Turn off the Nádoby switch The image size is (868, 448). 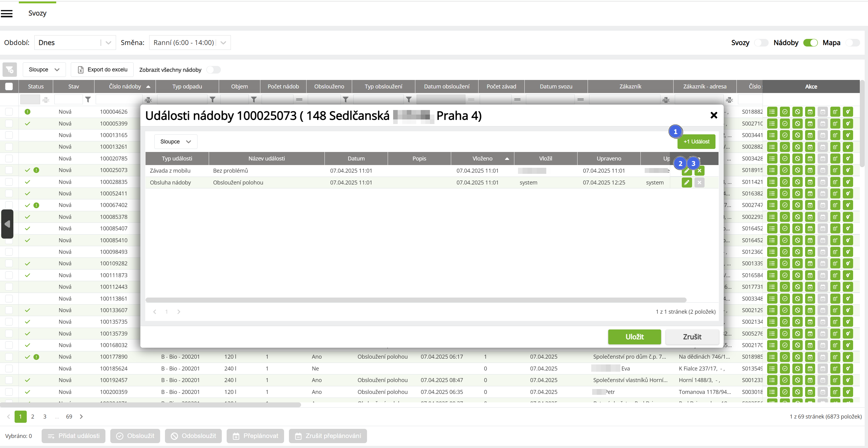[x=810, y=43]
